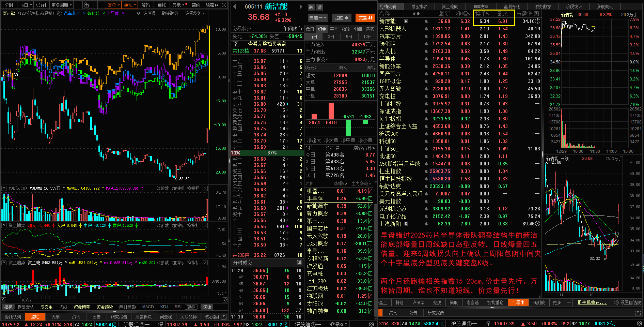Toggle the MACD indicator
The image size is (644, 327).
(x=148, y=307)
